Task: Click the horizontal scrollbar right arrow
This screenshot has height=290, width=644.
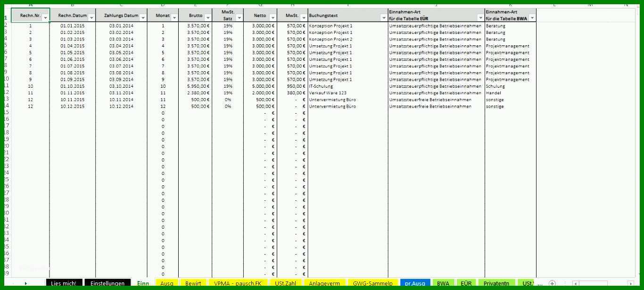Action: [x=630, y=283]
